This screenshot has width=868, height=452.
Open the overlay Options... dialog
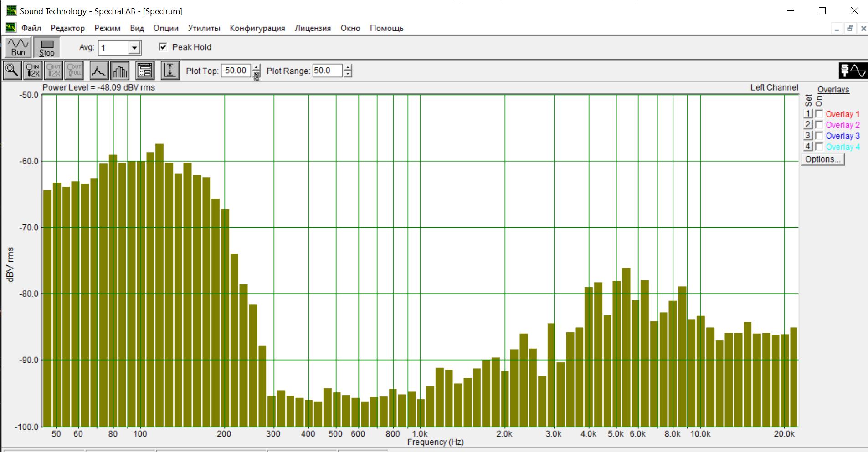click(x=823, y=159)
